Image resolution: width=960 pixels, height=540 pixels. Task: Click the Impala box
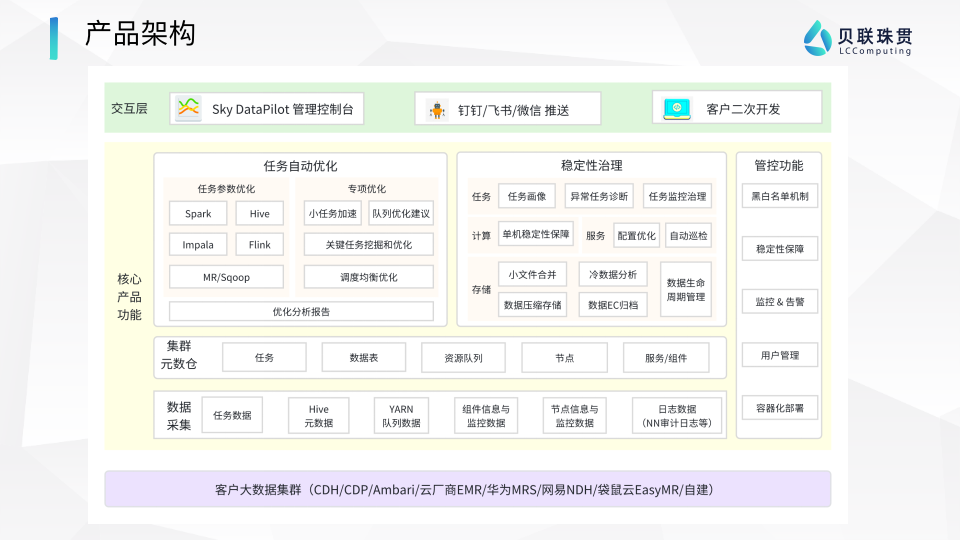[198, 245]
